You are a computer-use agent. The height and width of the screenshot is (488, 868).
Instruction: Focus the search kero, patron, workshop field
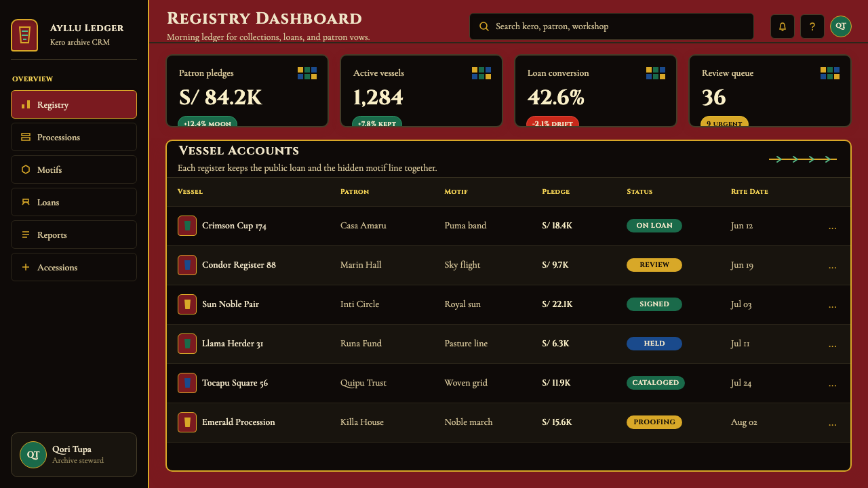[x=612, y=26]
